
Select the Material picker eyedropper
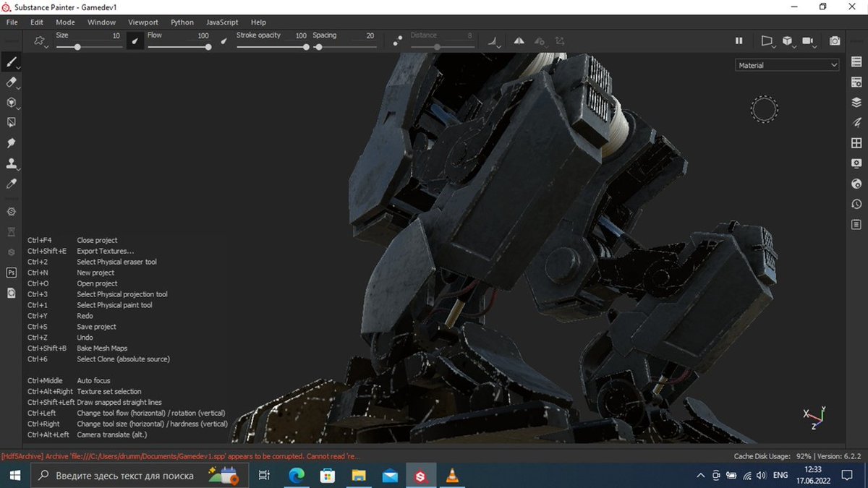(x=11, y=184)
